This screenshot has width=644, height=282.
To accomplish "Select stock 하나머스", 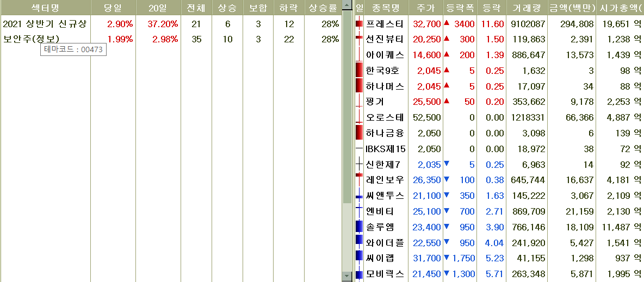I will click(385, 86).
